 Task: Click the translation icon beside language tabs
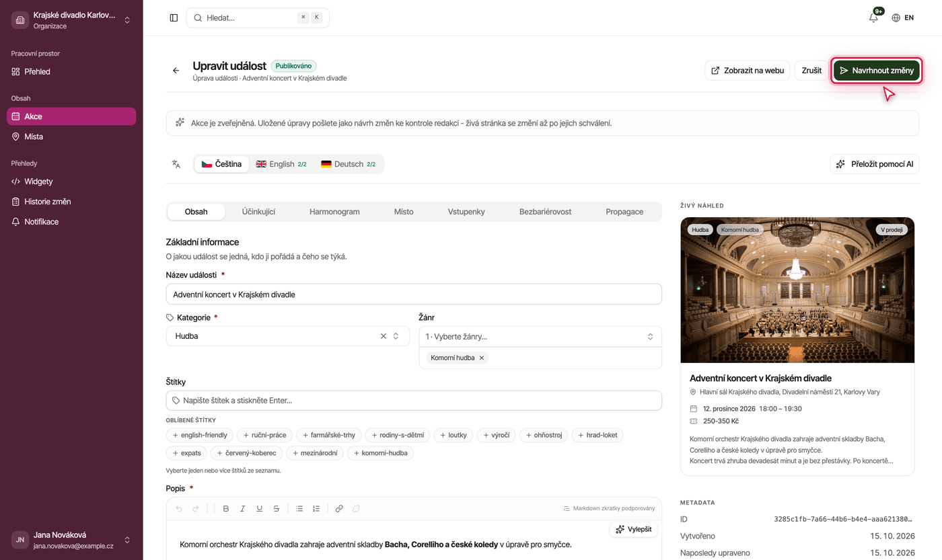pyautogui.click(x=176, y=164)
